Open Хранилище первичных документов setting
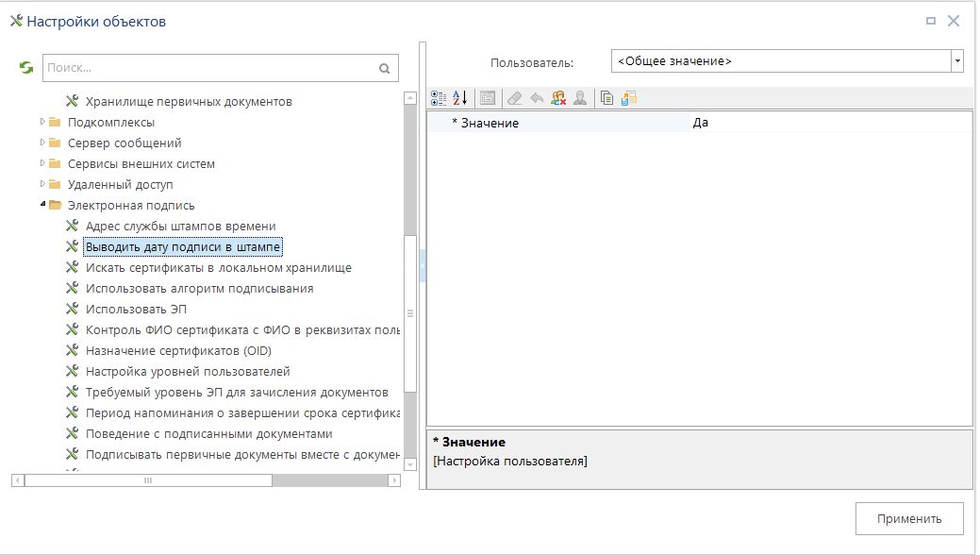This screenshot has height=555, width=980. (188, 101)
